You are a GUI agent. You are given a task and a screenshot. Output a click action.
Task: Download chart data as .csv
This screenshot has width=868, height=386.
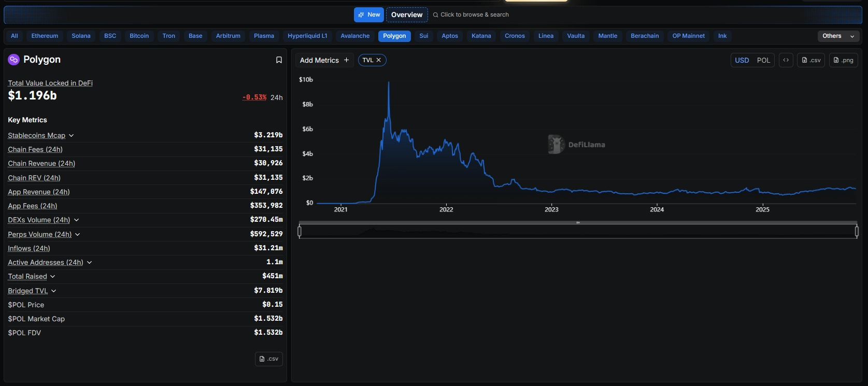click(811, 60)
